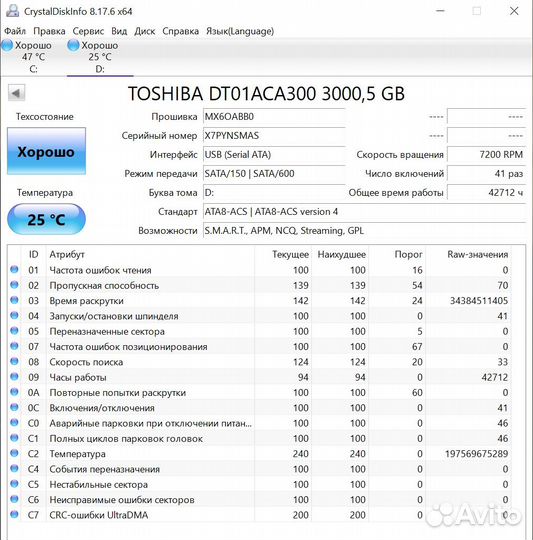Click the Raw-значения column header

point(469,254)
